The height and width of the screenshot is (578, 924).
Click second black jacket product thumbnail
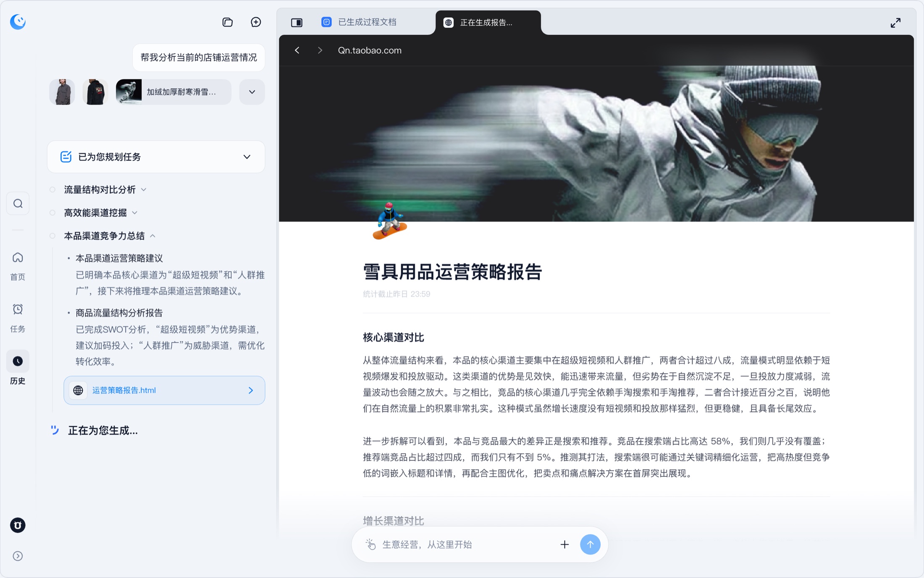95,92
